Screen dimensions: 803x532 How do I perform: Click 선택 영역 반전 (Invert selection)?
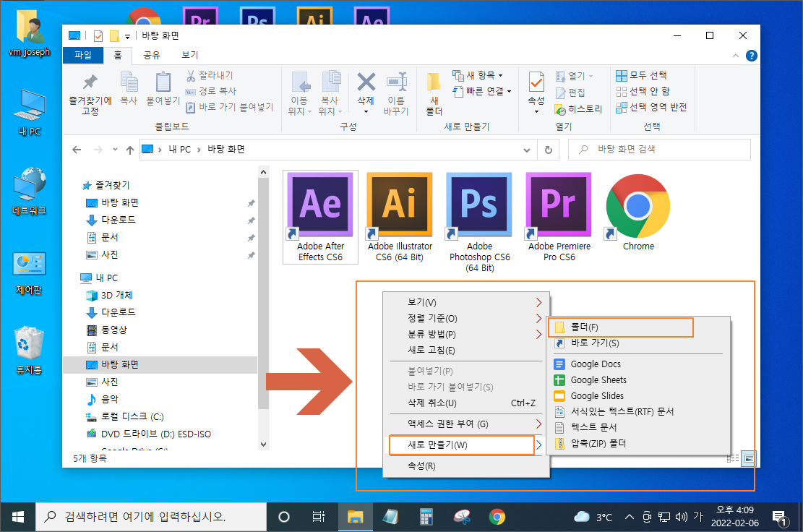click(651, 107)
